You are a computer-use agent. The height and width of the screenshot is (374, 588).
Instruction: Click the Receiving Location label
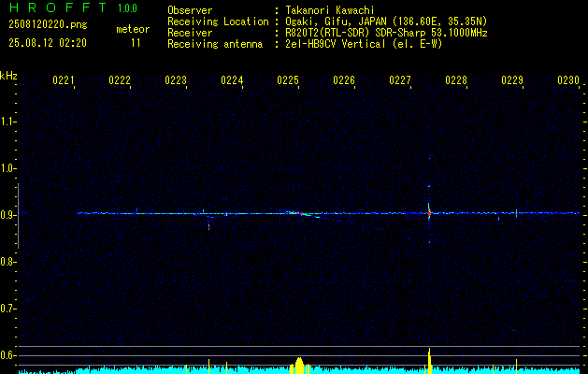tap(218, 22)
